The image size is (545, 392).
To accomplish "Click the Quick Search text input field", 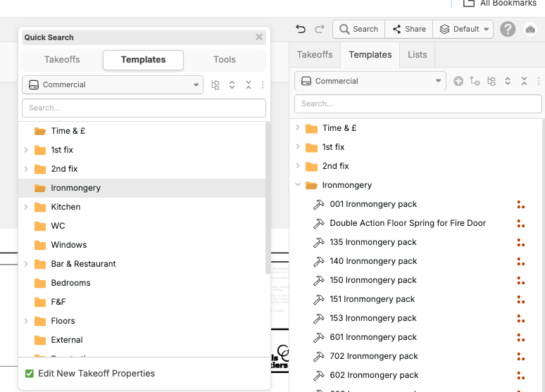I will [x=144, y=108].
